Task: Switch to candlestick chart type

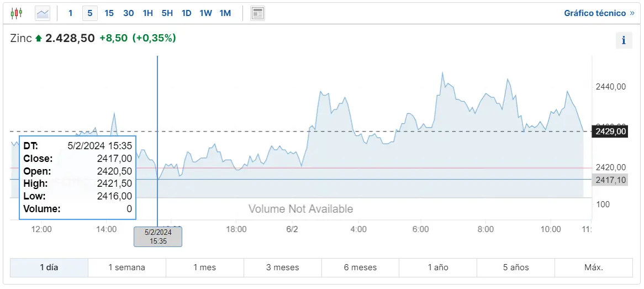Action: 17,13
